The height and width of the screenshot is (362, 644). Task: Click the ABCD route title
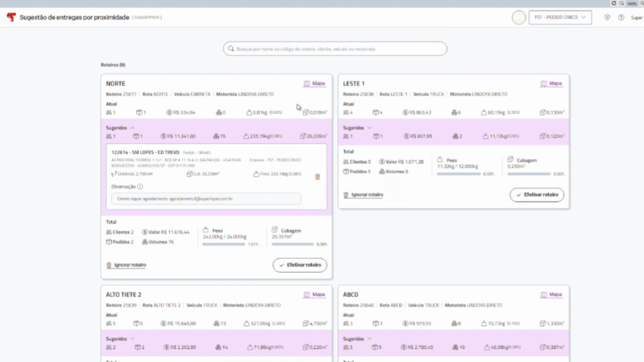pos(351,294)
